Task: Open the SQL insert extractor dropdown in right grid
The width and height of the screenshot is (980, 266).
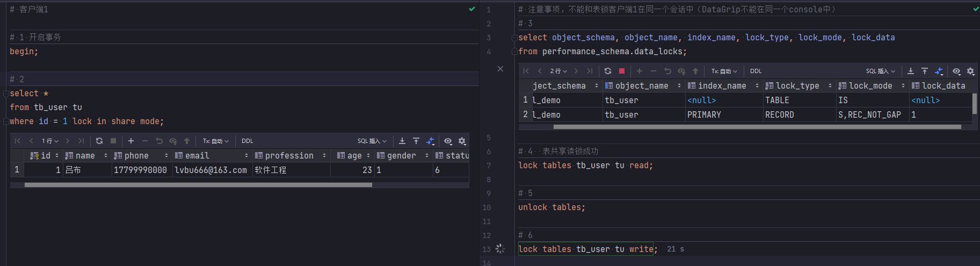Action: (x=881, y=71)
